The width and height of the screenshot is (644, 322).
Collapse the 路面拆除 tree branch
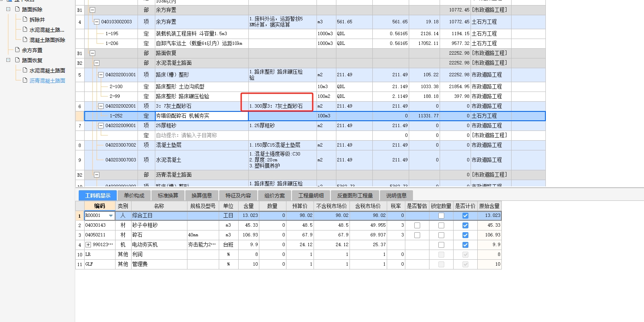pyautogui.click(x=8, y=9)
